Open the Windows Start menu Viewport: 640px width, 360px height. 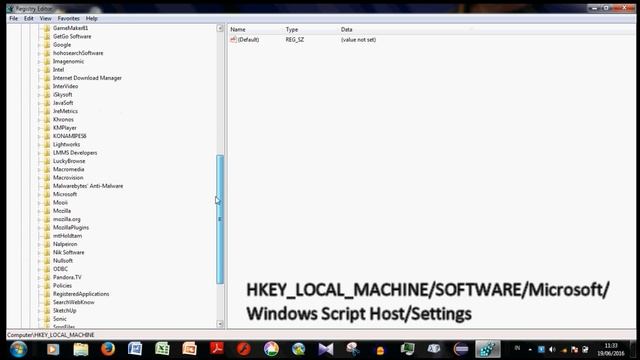[x=18, y=349]
